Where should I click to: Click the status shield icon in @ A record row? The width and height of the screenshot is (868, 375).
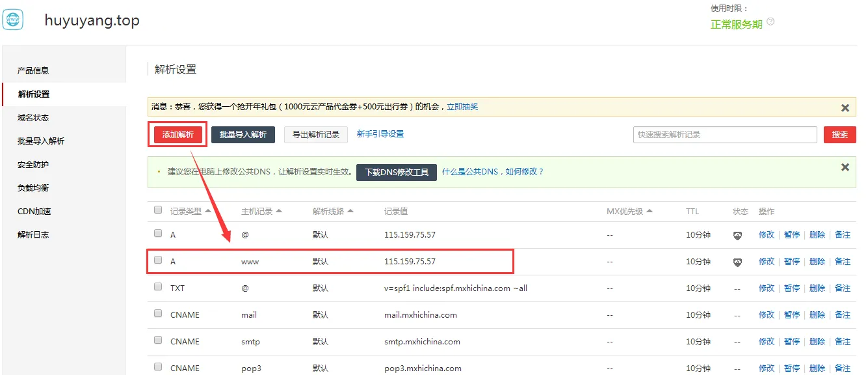[737, 236]
